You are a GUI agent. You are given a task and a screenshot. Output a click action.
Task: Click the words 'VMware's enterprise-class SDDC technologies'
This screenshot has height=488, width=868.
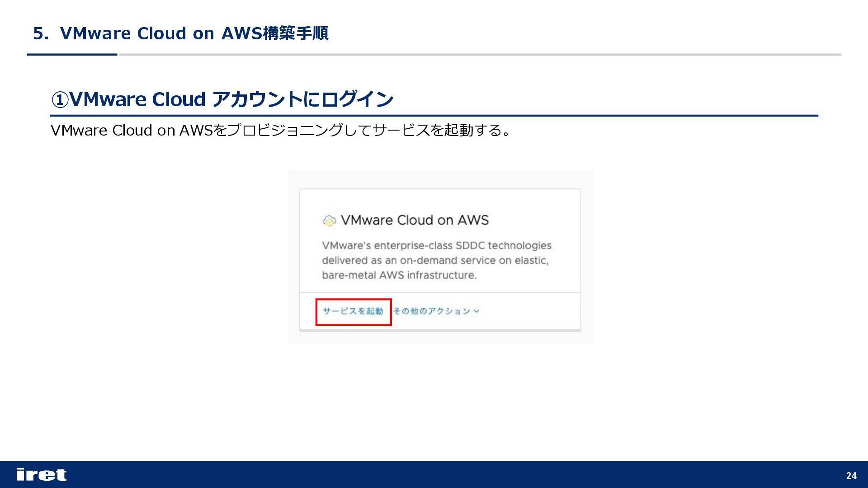436,245
